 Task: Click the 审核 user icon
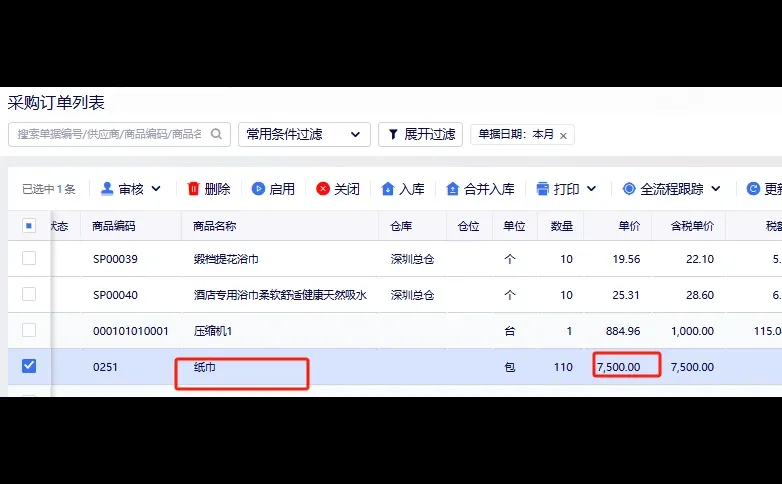click(107, 189)
